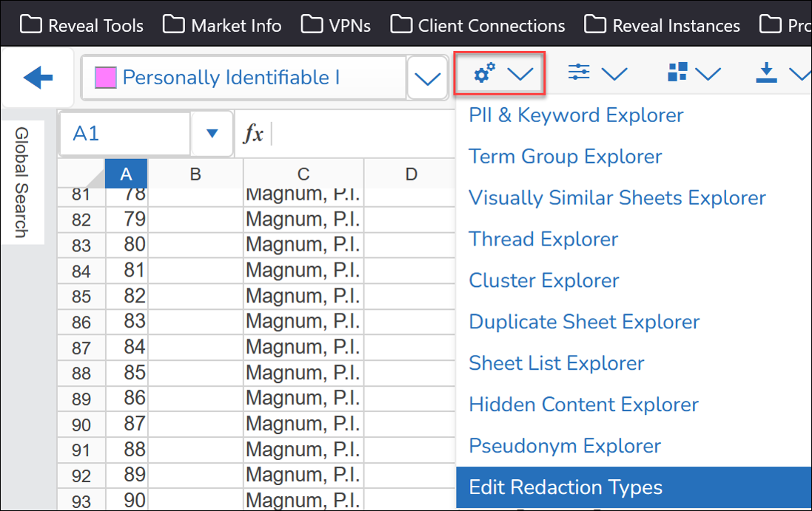Open Client Connections bookmark folder

477,25
